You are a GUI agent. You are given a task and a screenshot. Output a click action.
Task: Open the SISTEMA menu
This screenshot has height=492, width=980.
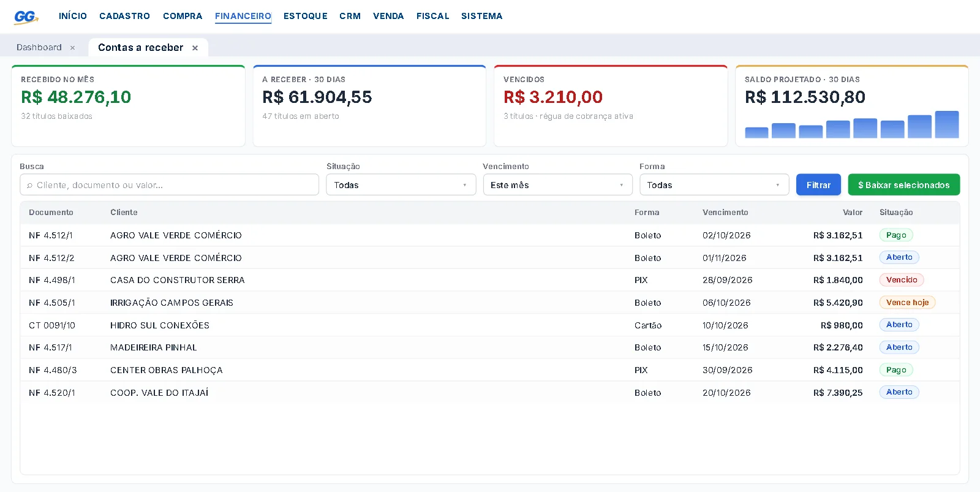click(482, 17)
